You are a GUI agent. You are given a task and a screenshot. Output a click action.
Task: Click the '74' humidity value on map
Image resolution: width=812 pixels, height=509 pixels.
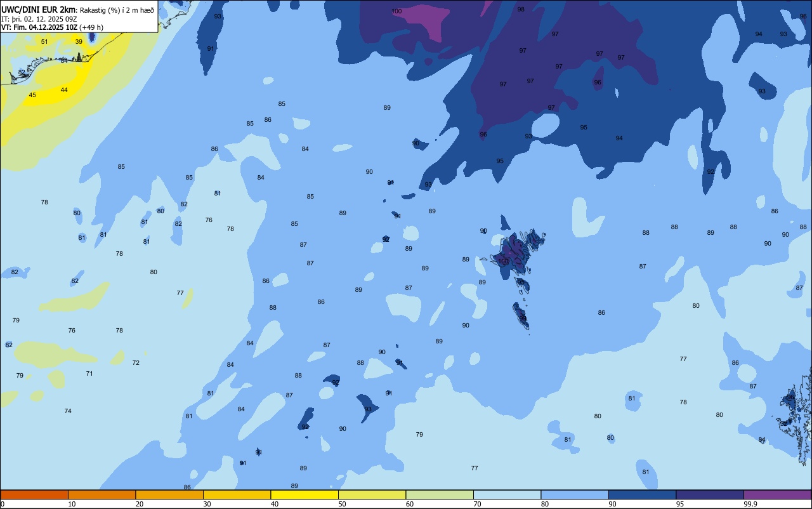pyautogui.click(x=68, y=411)
